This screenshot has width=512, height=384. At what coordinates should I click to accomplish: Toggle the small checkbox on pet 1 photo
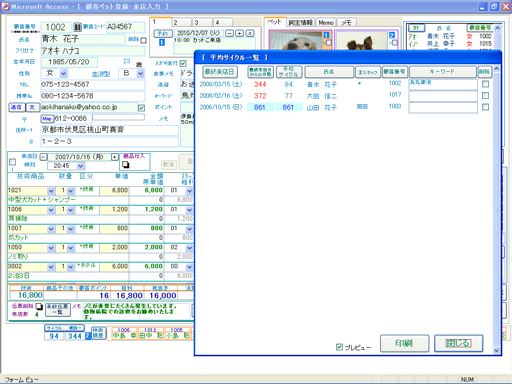click(x=328, y=43)
